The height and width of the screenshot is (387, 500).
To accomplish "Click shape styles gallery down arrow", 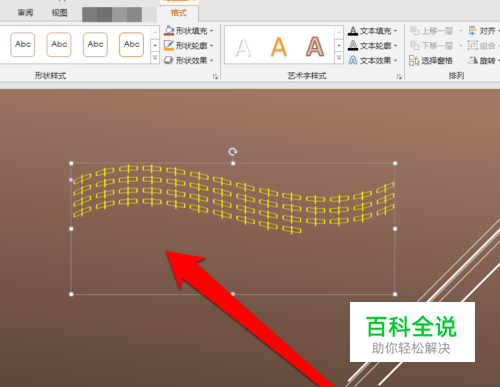I will 155,45.
